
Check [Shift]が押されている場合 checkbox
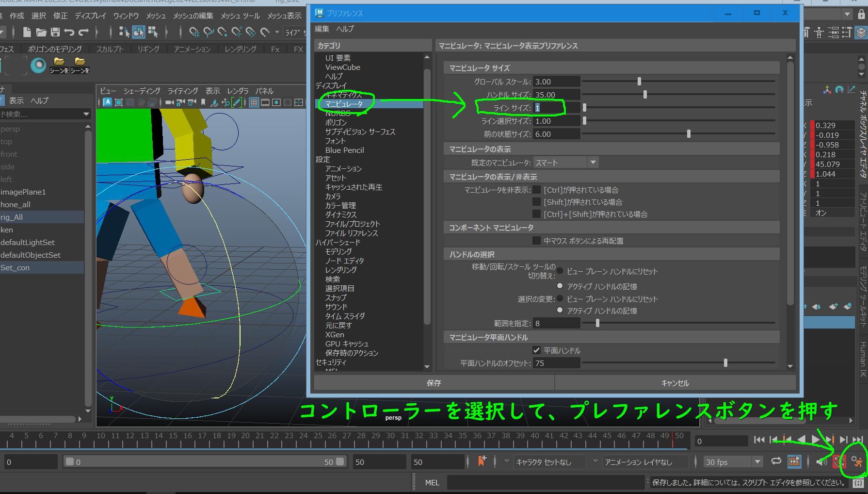pos(536,201)
